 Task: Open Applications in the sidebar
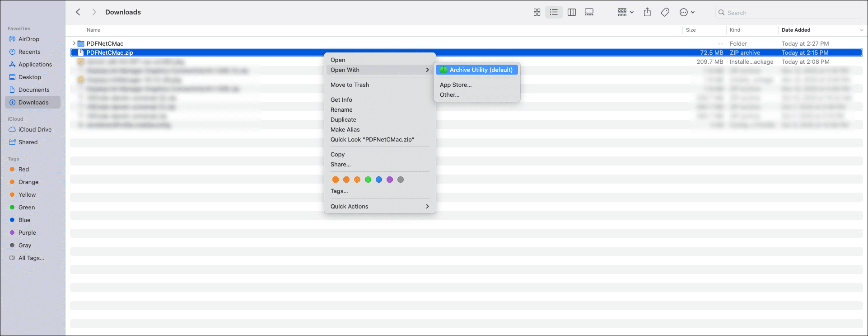35,65
